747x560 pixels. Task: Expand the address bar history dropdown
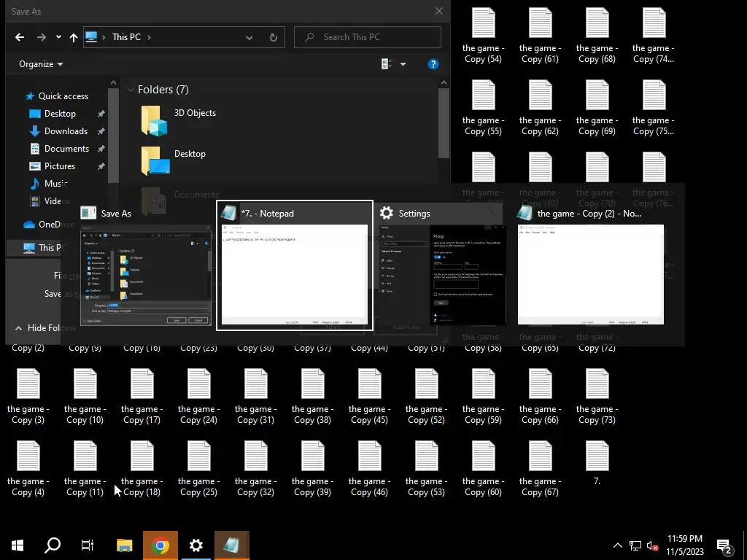pos(249,37)
